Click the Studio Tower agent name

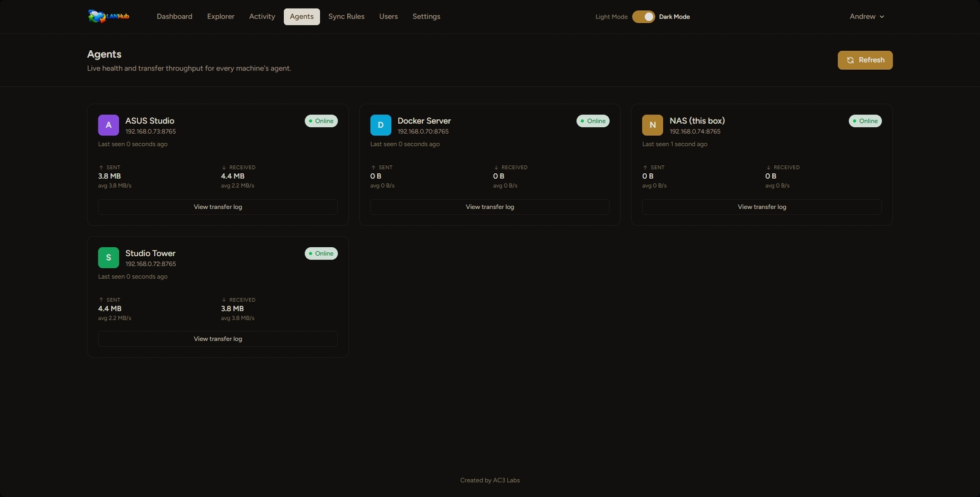click(150, 253)
